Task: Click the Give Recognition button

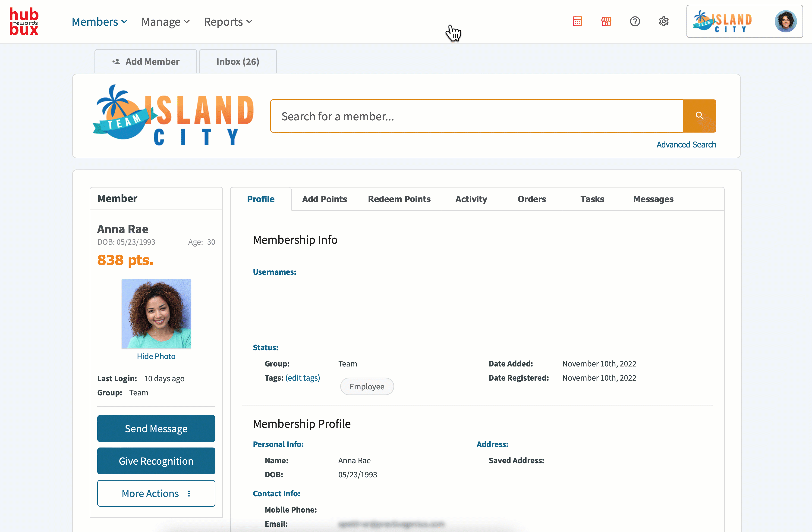Action: 156,461
